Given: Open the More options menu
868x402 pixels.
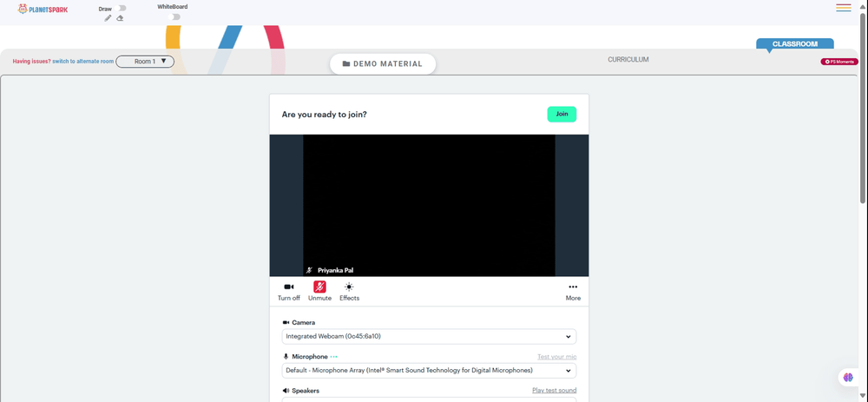Looking at the screenshot, I should 573,291.
